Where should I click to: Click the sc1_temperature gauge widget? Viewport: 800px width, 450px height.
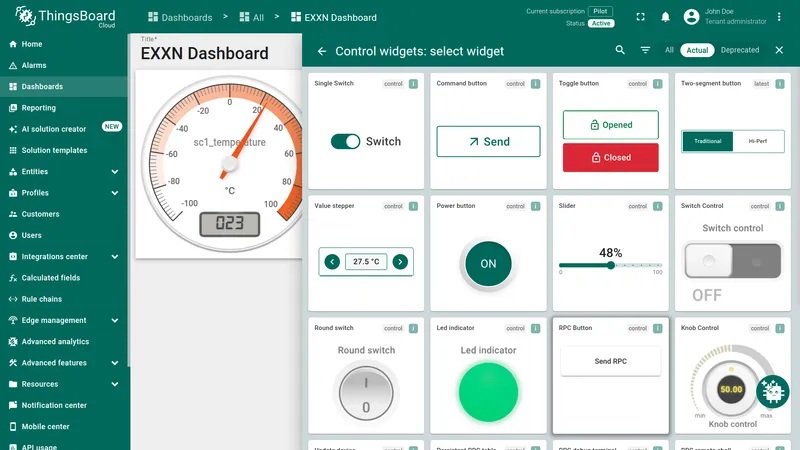tap(220, 164)
